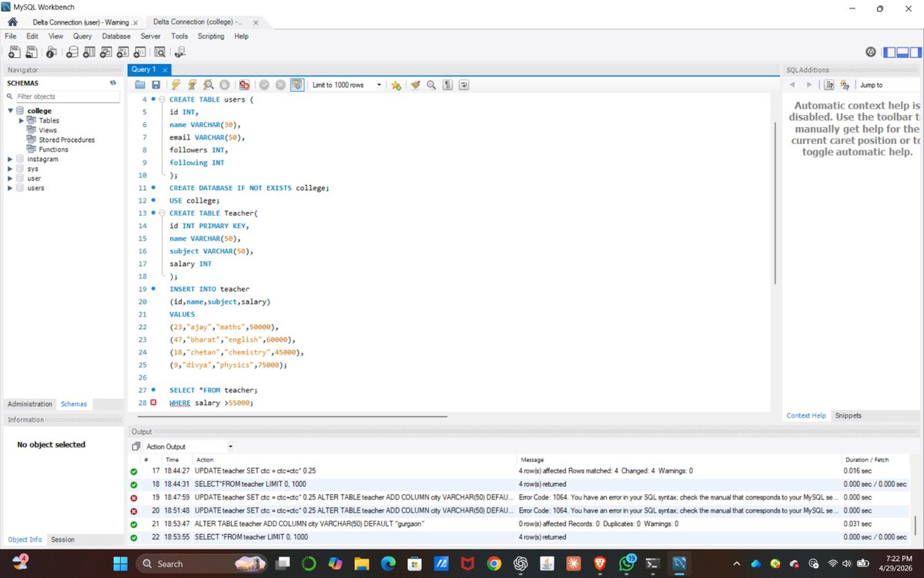The image size is (924, 578).
Task: Toggle invisible characters display in the editor
Action: point(447,85)
